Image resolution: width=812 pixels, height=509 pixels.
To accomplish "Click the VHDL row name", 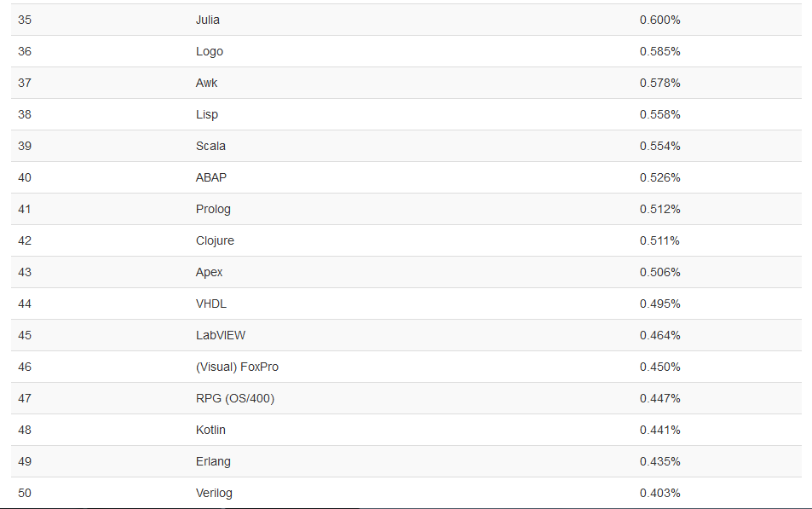I will pyautogui.click(x=211, y=304).
